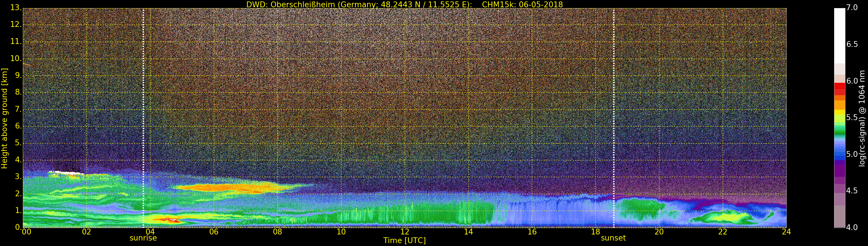Click the 'sunrise' label below the time axis
The image size is (868, 246).
(143, 238)
